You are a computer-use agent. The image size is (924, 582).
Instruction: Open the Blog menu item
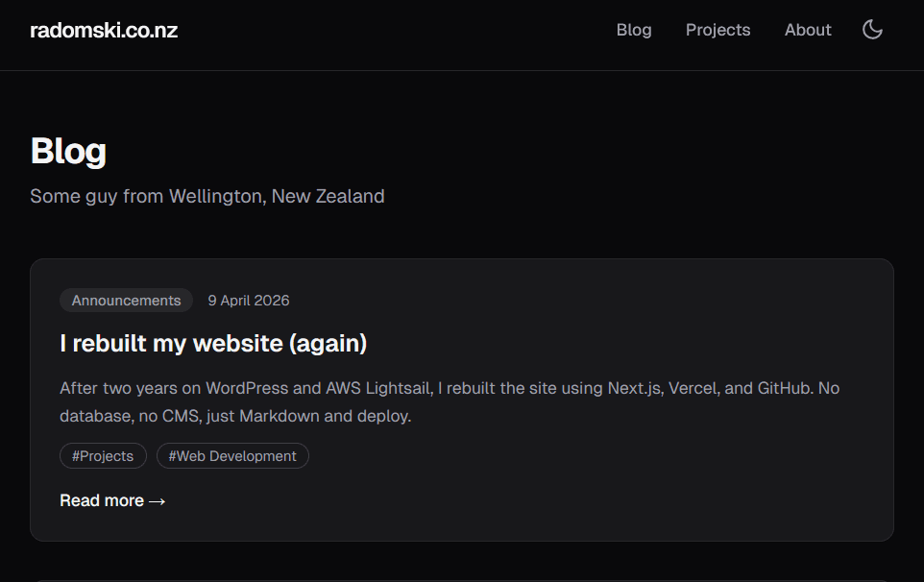pyautogui.click(x=633, y=30)
